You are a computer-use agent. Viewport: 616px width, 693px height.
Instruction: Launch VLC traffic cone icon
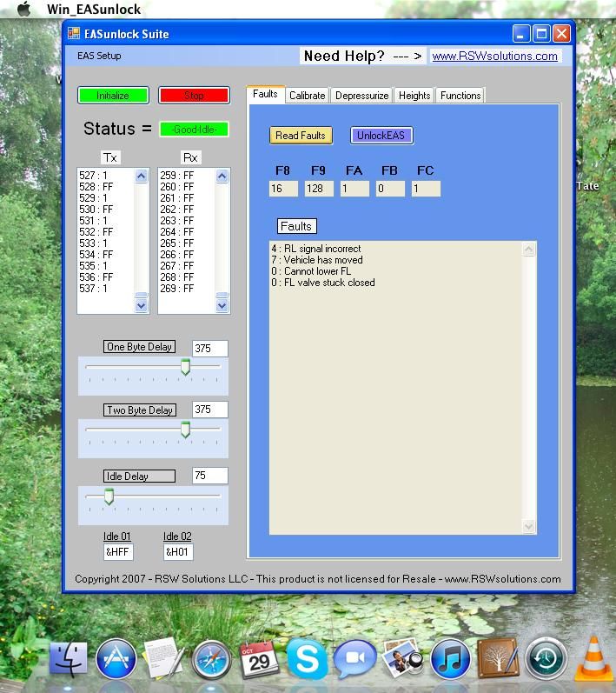coord(593,659)
